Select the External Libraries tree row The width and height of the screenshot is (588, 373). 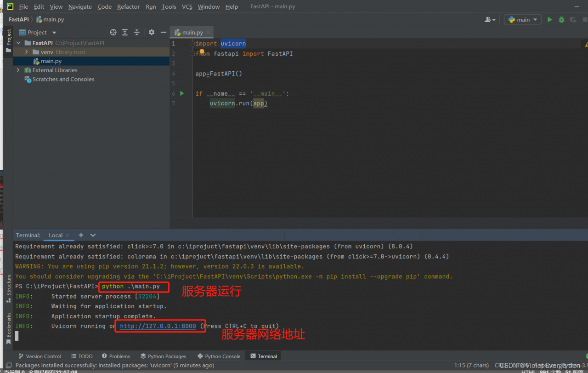click(x=91, y=70)
